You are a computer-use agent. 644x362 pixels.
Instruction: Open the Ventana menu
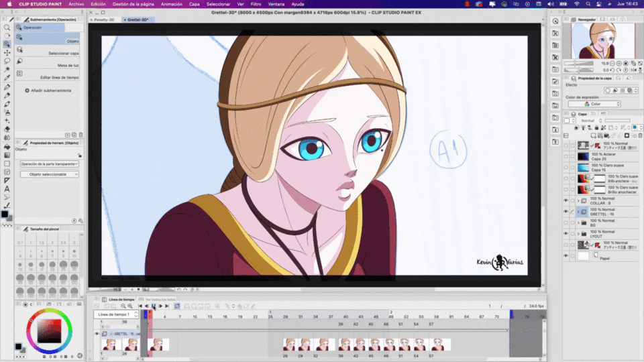click(x=276, y=4)
